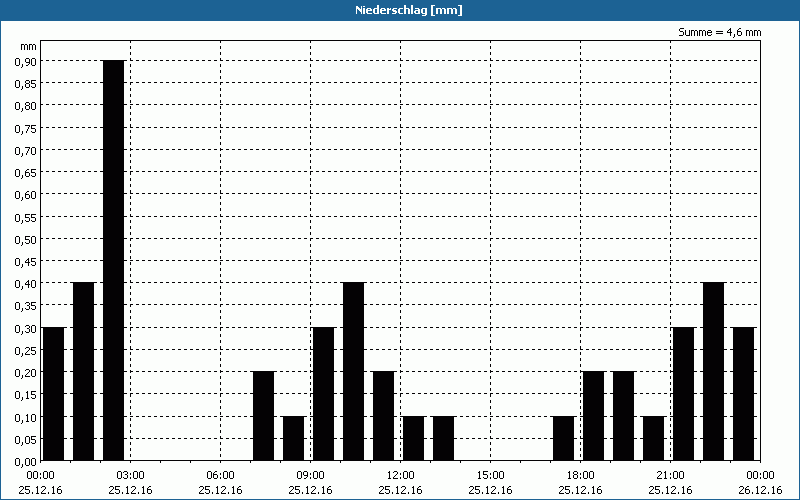Select the 18:00 time label
Viewport: 800px width, 500px height.
click(581, 476)
